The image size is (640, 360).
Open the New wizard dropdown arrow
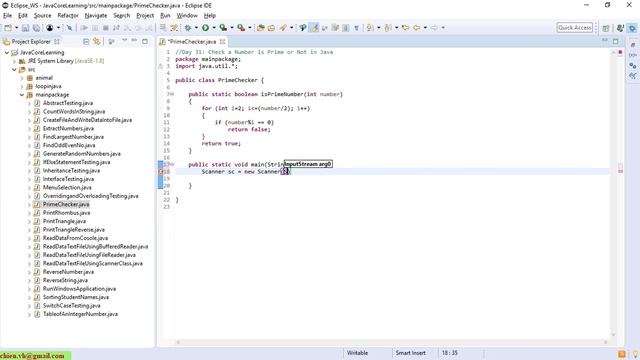16,28
